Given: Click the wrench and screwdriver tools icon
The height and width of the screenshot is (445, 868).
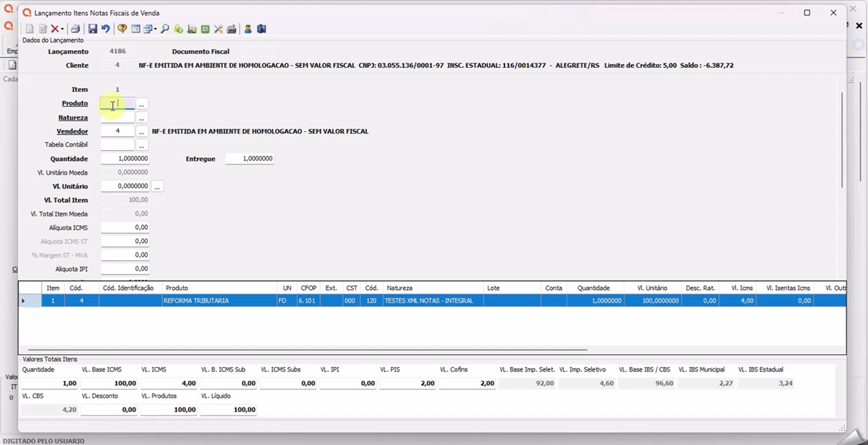Looking at the screenshot, I should (218, 29).
